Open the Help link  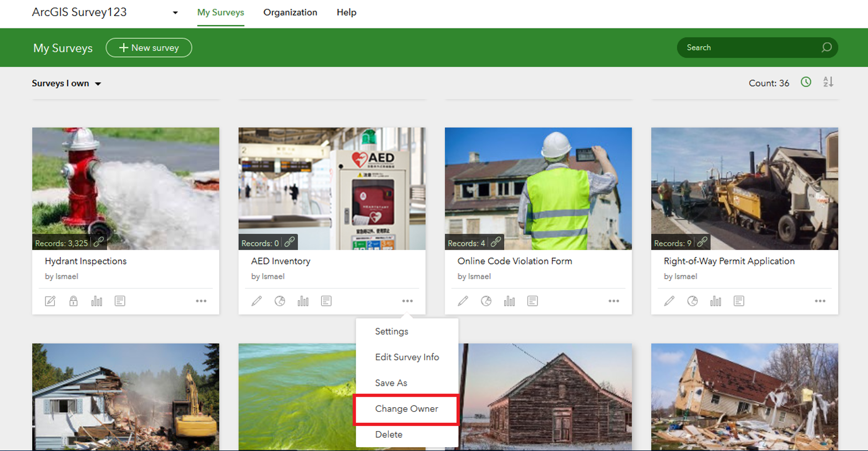click(346, 12)
